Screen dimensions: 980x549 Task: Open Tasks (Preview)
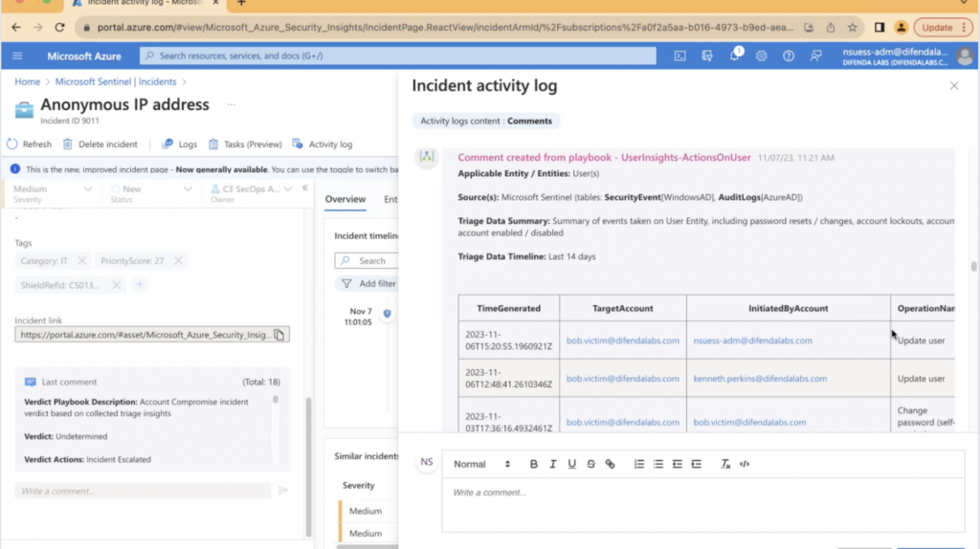[x=245, y=144]
